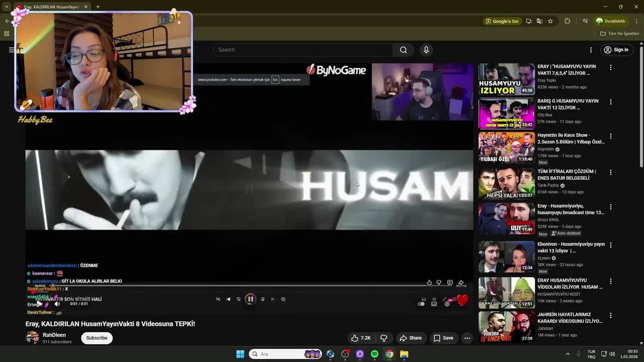Open YouTube settings three-dot menu beside Sign in
The height and width of the screenshot is (362, 644).
(x=591, y=50)
